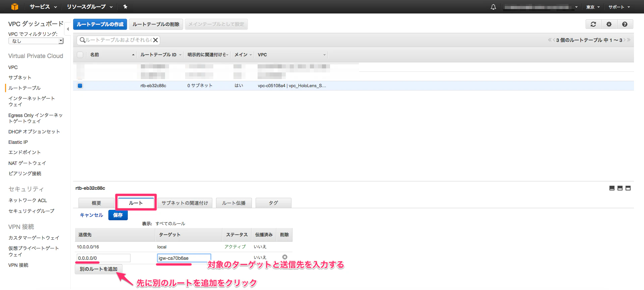Open カスタマーゲートウェイ in the sidebar
Screen dimensions: 644x290
click(34, 238)
